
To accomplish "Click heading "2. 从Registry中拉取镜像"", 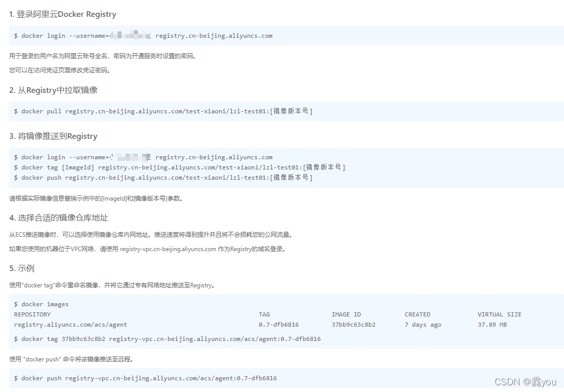I will 53,90.
